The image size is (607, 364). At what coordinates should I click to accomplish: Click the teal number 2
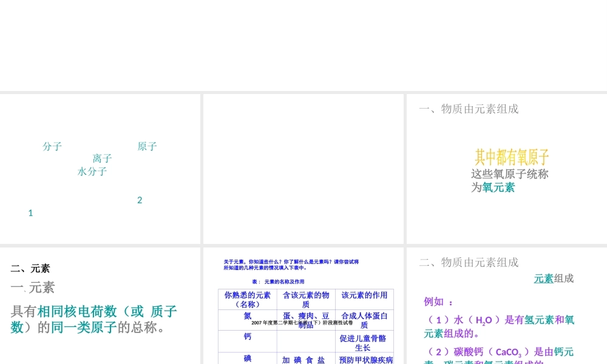(x=140, y=200)
